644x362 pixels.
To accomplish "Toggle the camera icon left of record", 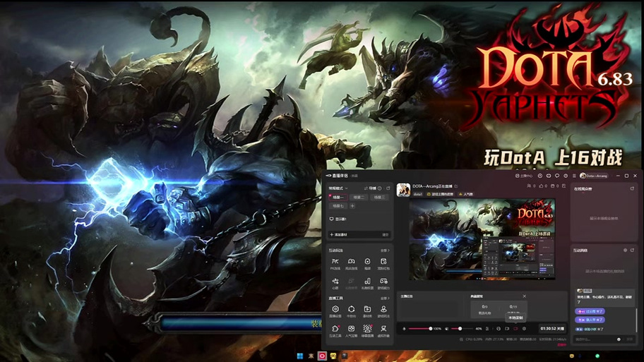I will pos(507,328).
